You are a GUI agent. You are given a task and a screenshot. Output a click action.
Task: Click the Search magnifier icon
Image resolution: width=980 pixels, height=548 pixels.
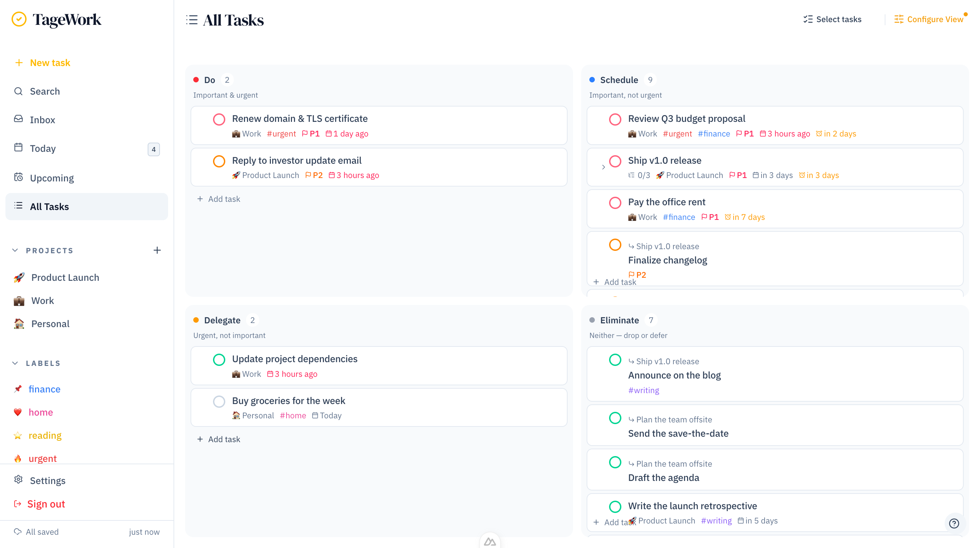(x=18, y=91)
